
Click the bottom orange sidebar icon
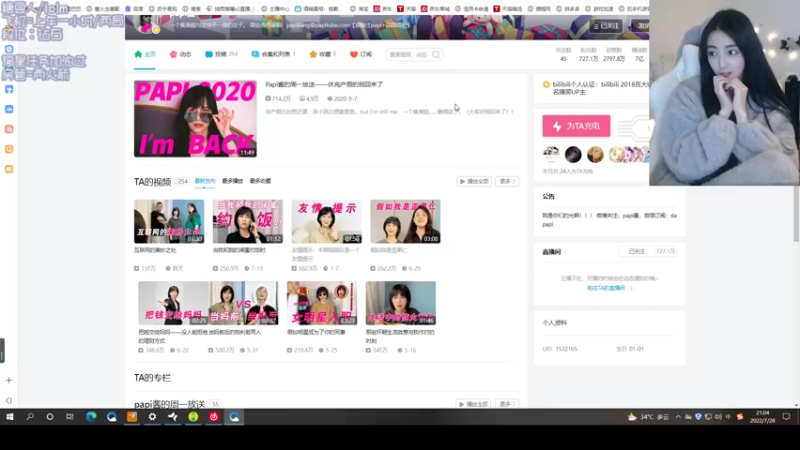[9, 169]
